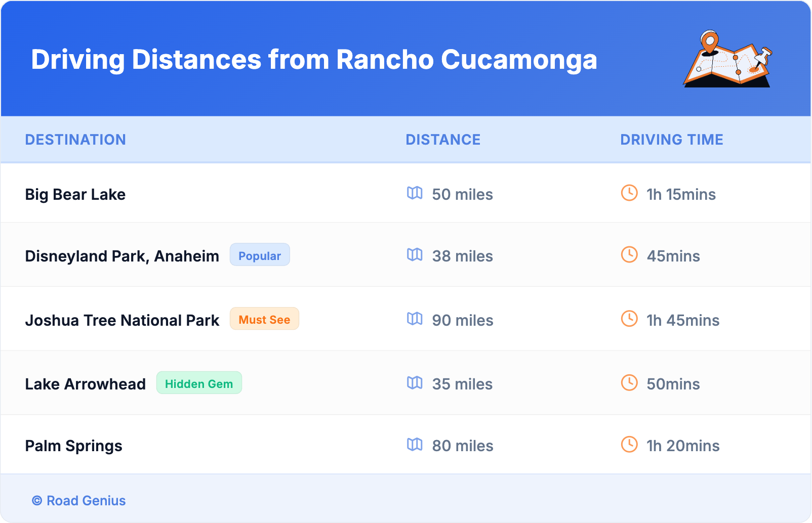Select the Must See badge
Image resolution: width=812 pixels, height=523 pixels.
coord(264,319)
